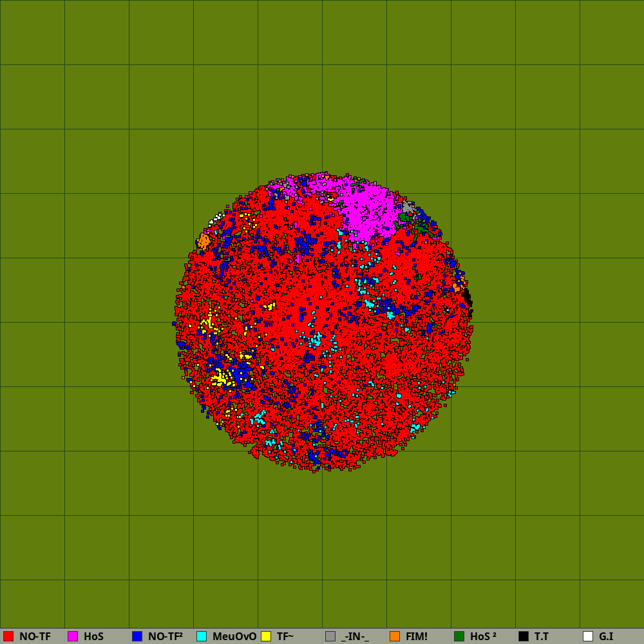This screenshot has height=644, width=644.
Task: Select the NO-TF legend label
Action: point(35,637)
